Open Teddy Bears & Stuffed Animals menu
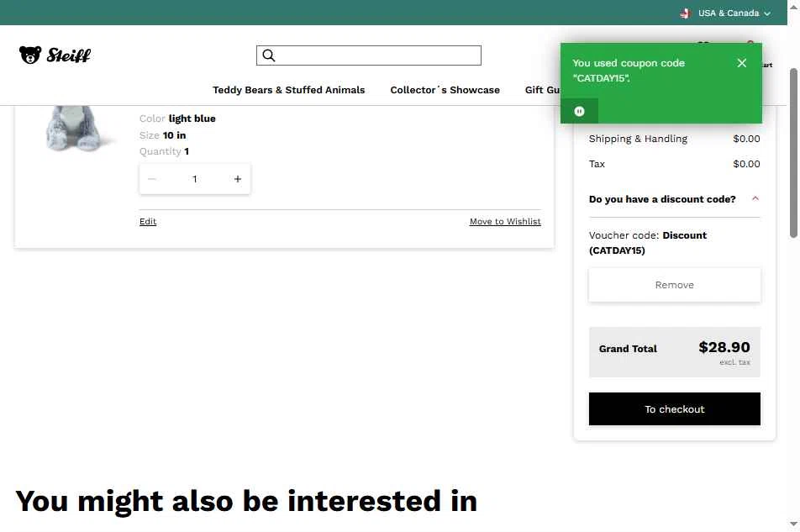800x532 pixels. (x=289, y=90)
